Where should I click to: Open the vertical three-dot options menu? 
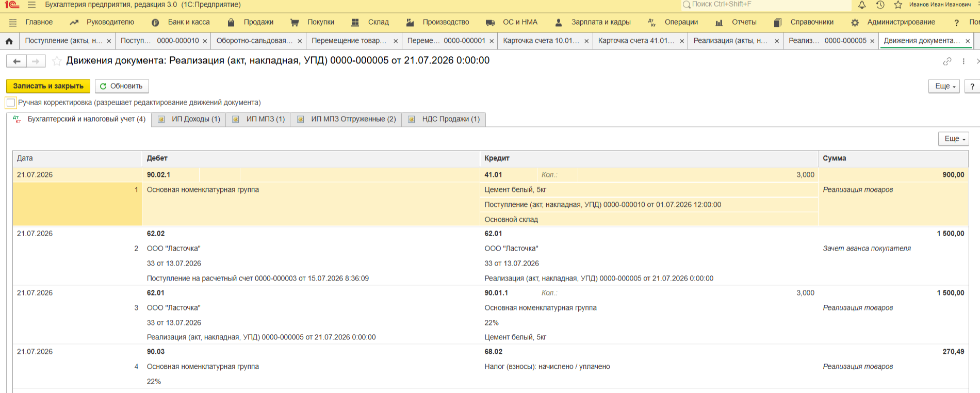[963, 61]
